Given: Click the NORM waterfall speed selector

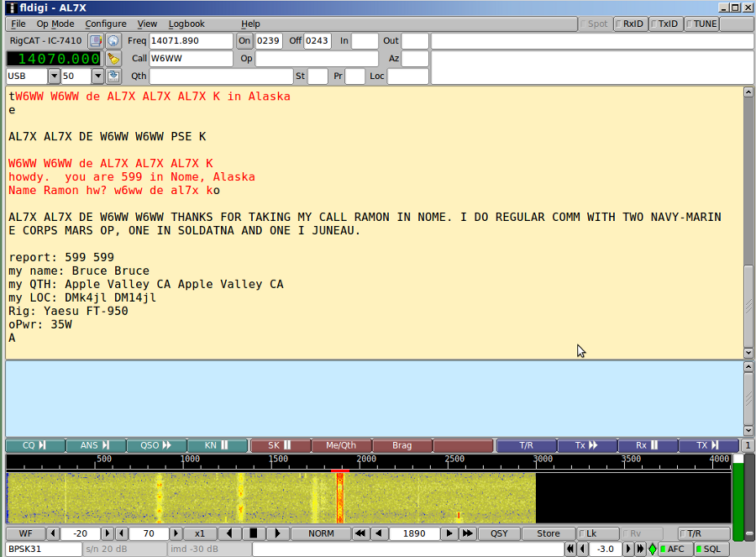Looking at the screenshot, I should click(x=321, y=533).
